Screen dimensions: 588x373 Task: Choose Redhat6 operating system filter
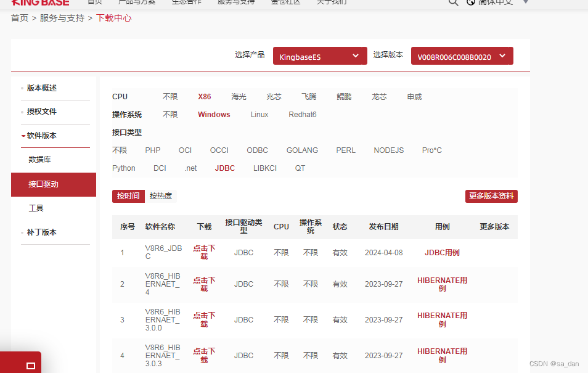point(303,115)
